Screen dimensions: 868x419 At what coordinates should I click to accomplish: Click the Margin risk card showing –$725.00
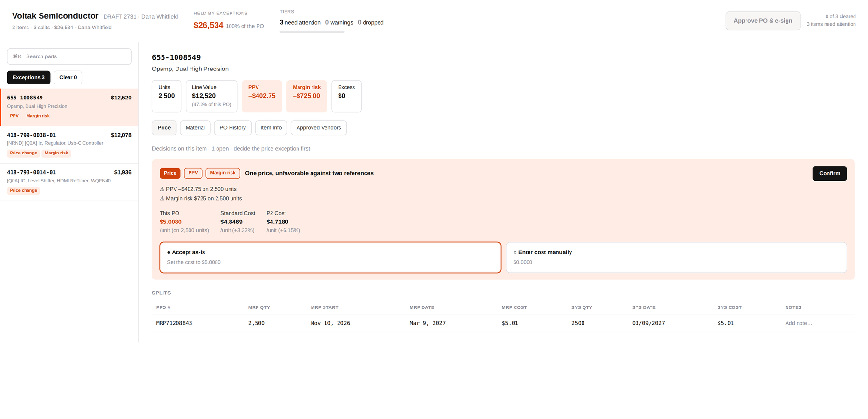tap(307, 96)
